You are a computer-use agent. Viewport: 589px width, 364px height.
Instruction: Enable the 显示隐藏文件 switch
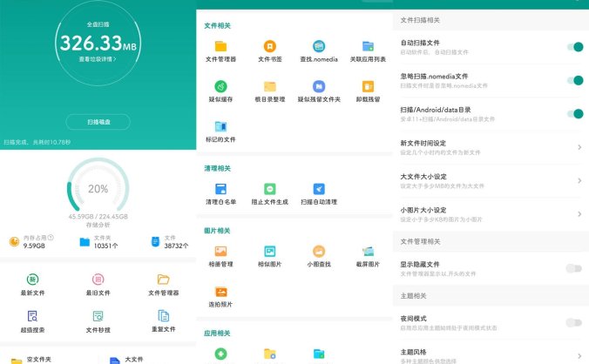pos(574,268)
